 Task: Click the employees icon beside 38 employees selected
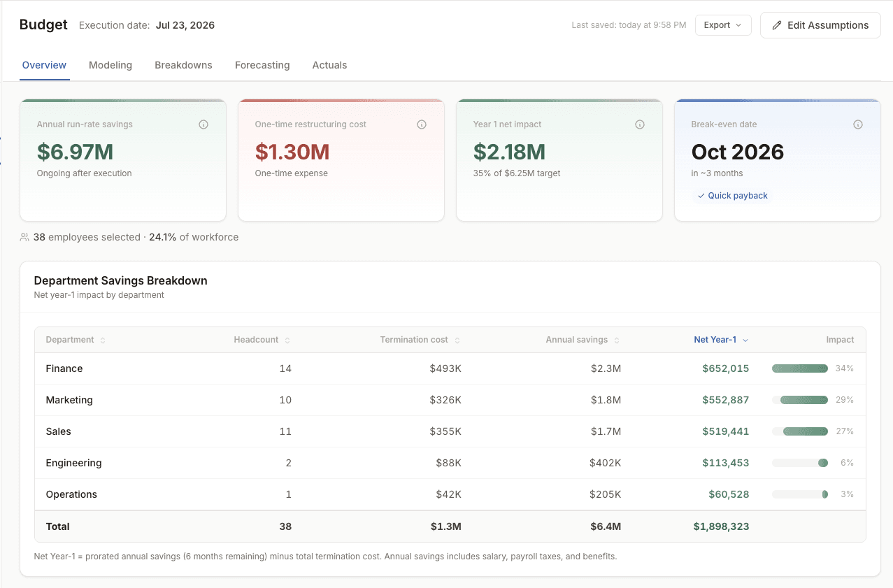click(x=24, y=237)
